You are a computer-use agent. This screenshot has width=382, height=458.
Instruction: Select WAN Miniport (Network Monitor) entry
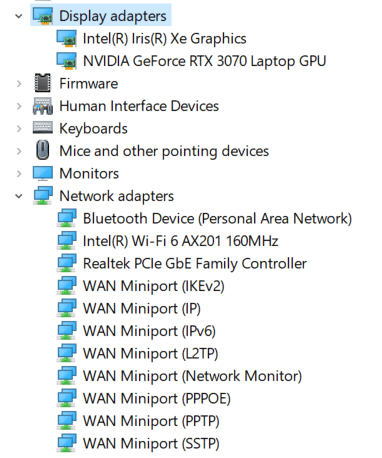pyautogui.click(x=192, y=376)
